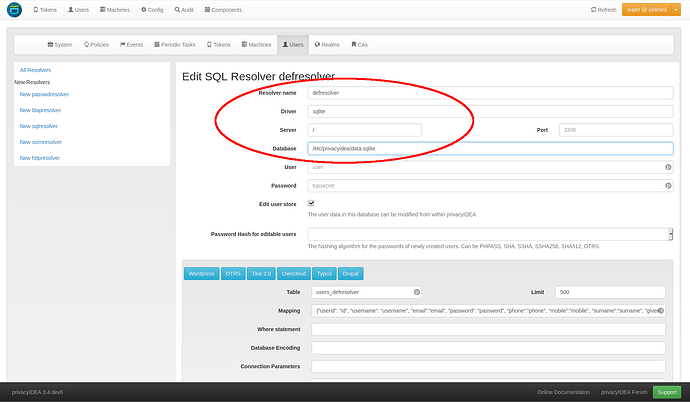Screen dimensions: 690x402
Task: Focus the Database path field
Action: click(490, 148)
